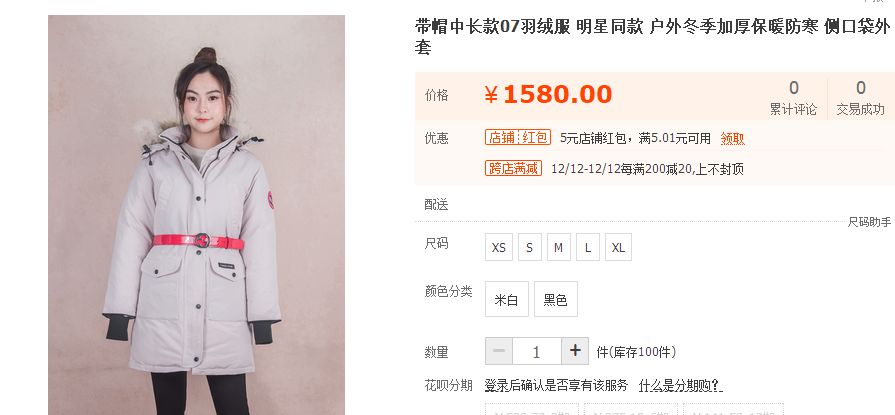Decrease quantity with the minus button

pos(499,351)
